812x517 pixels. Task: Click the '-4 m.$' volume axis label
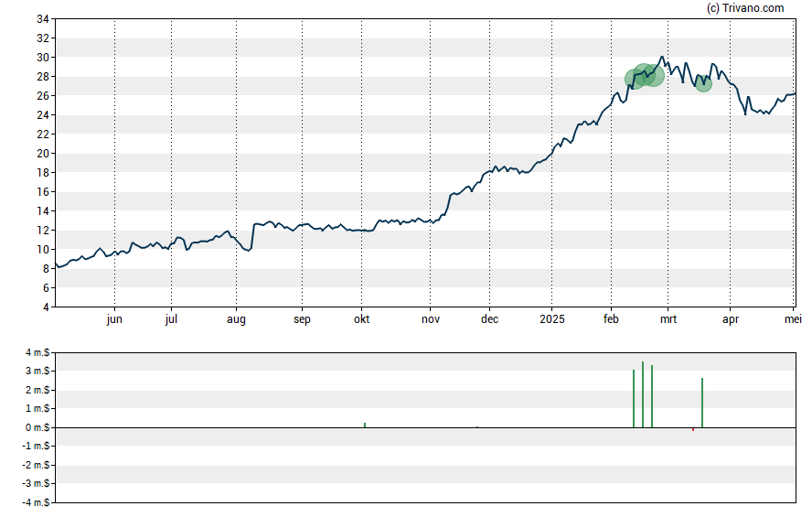(x=36, y=502)
